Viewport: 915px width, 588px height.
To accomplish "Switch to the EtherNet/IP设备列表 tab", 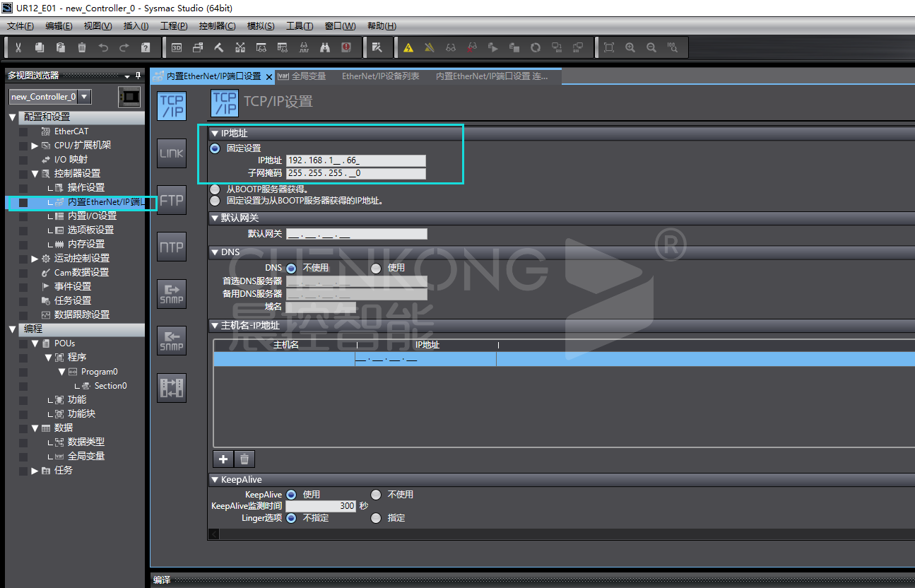I will pyautogui.click(x=380, y=76).
